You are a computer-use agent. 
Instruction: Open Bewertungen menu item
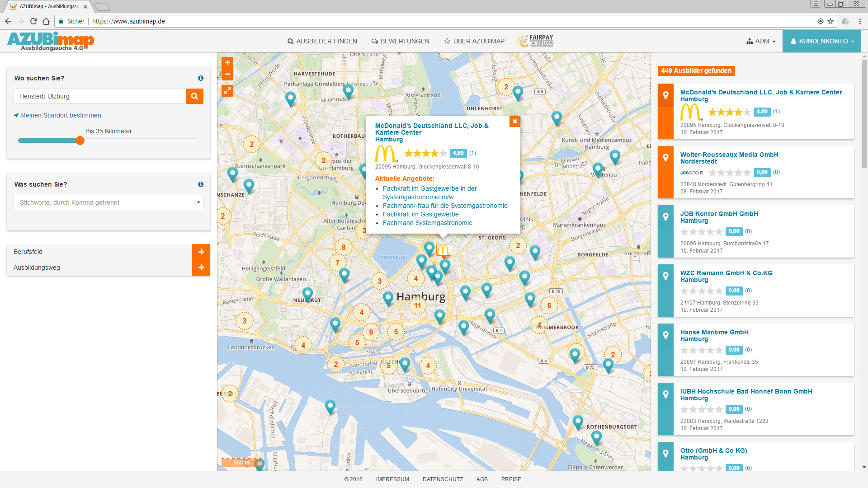pyautogui.click(x=401, y=41)
